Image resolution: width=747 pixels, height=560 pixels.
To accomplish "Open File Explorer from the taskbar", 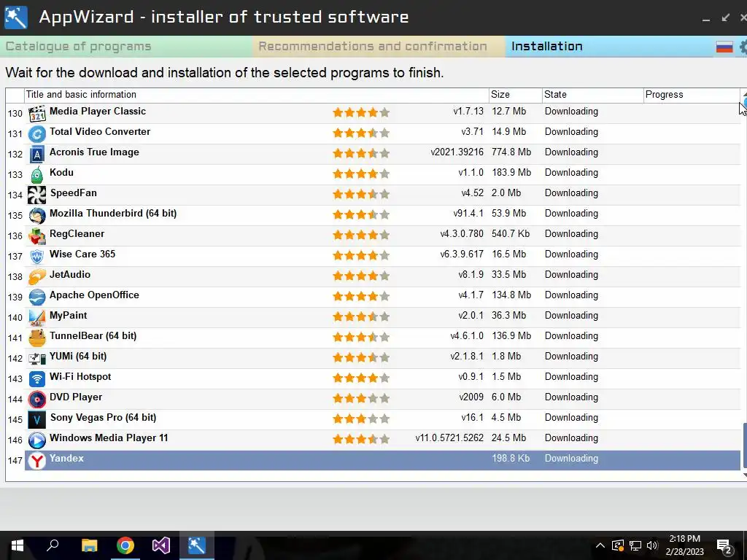I will click(x=89, y=545).
